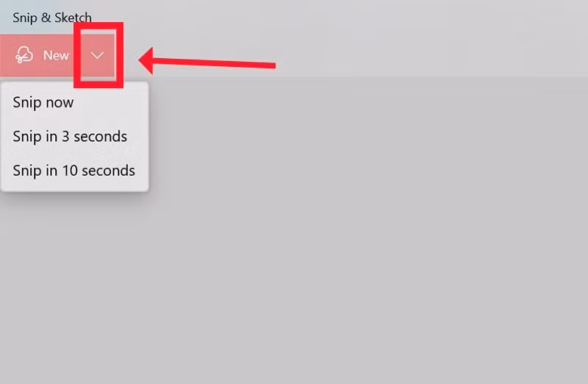Click the Snip & Sketch window title
This screenshot has height=384, width=588.
[x=52, y=18]
